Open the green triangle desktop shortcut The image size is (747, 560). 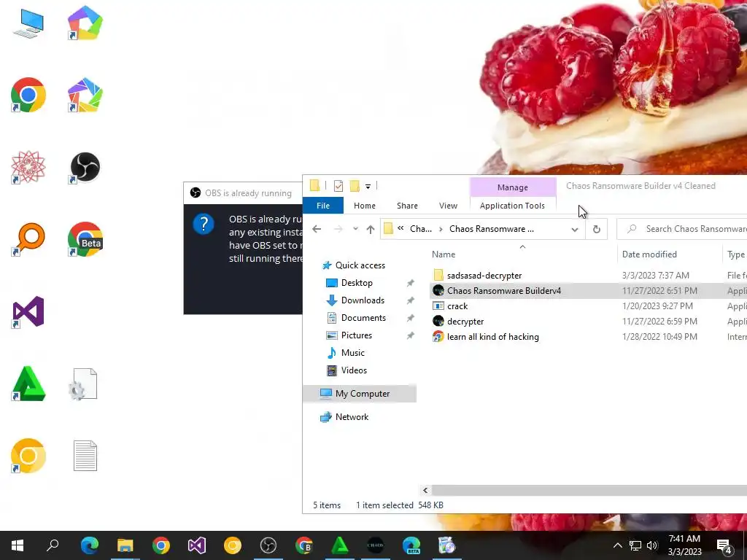pos(28,384)
